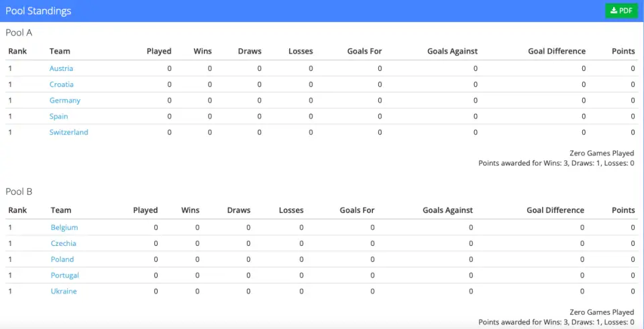Select the Czechia team link
Viewport: 644px width, 329px height.
[63, 243]
